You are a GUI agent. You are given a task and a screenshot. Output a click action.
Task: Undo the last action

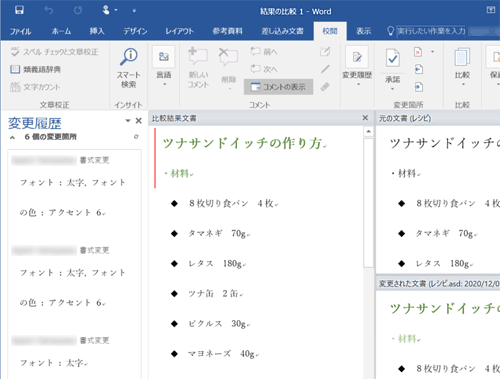pyautogui.click(x=49, y=11)
